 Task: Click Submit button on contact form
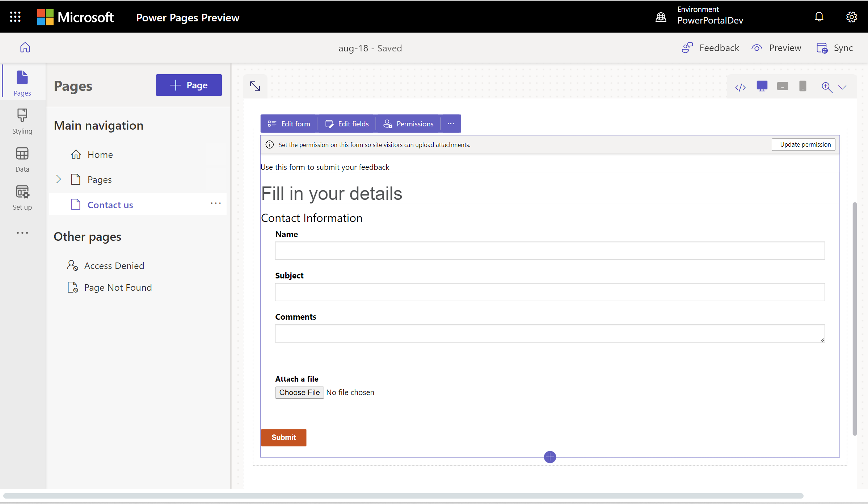[x=284, y=437]
